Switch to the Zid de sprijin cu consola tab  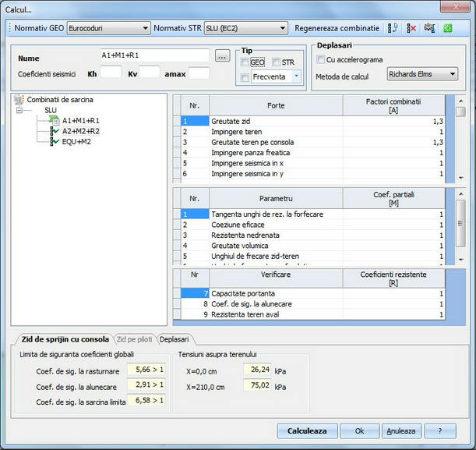65,339
